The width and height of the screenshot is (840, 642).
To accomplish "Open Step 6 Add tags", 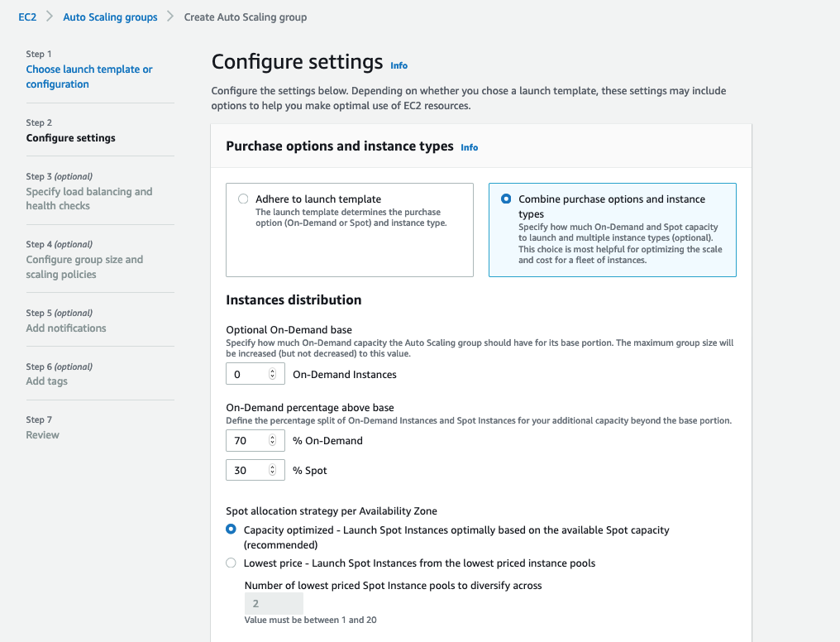I will (x=46, y=381).
